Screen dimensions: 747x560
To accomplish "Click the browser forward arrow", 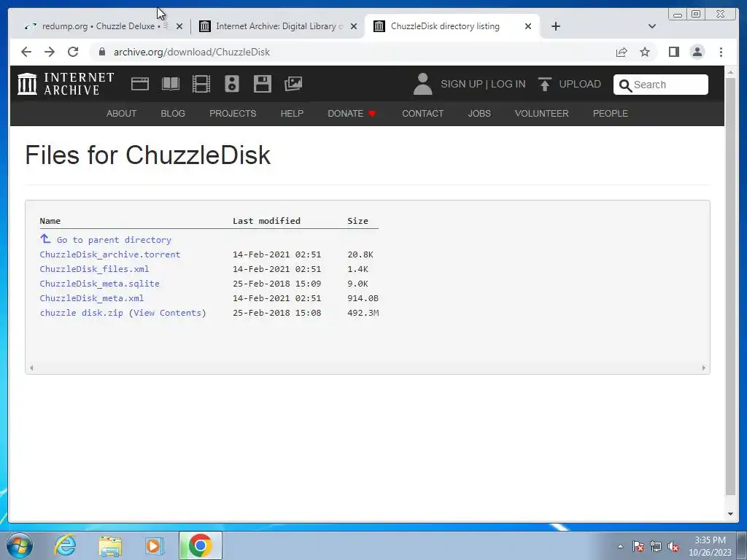I will [50, 52].
